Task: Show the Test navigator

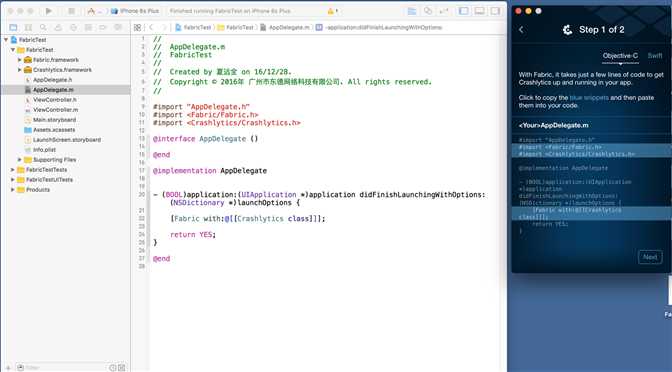Action: click(73, 27)
